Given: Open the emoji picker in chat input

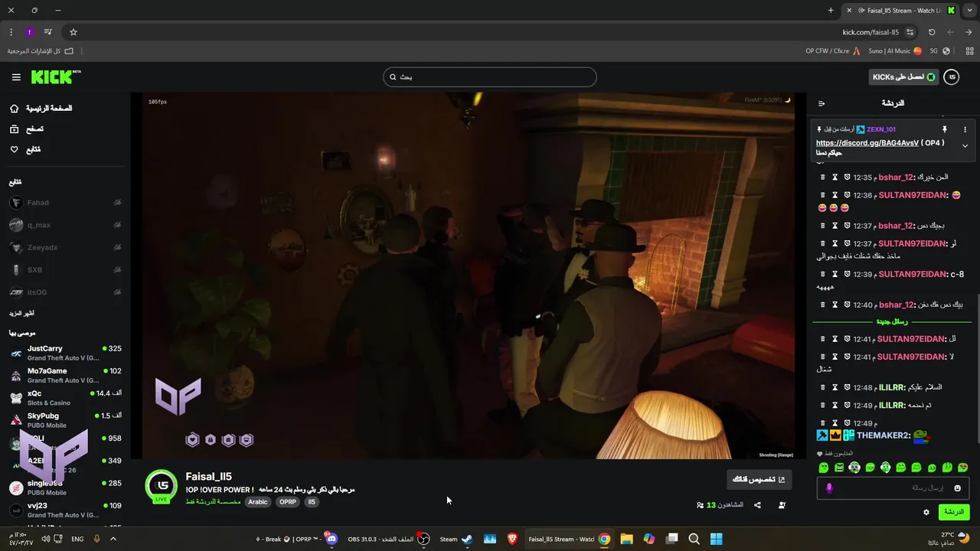Looking at the screenshot, I should coord(957,488).
